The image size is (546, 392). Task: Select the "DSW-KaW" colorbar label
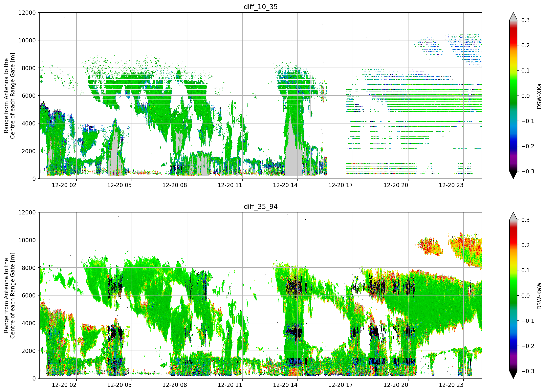pyautogui.click(x=539, y=296)
